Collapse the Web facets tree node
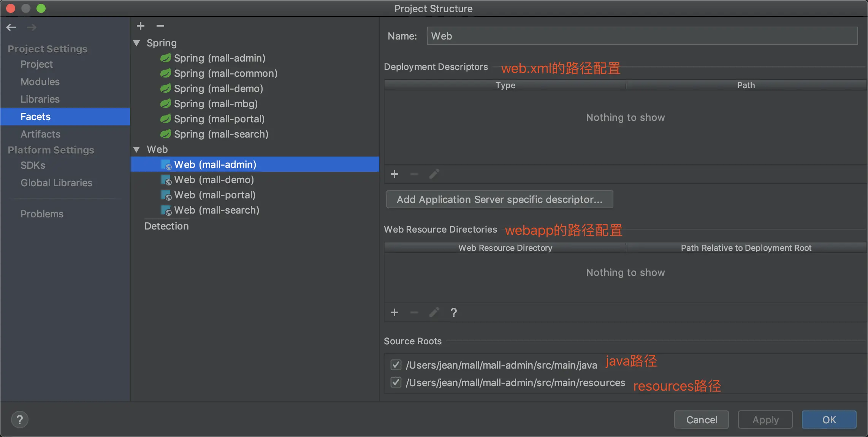The height and width of the screenshot is (437, 868). tap(137, 149)
